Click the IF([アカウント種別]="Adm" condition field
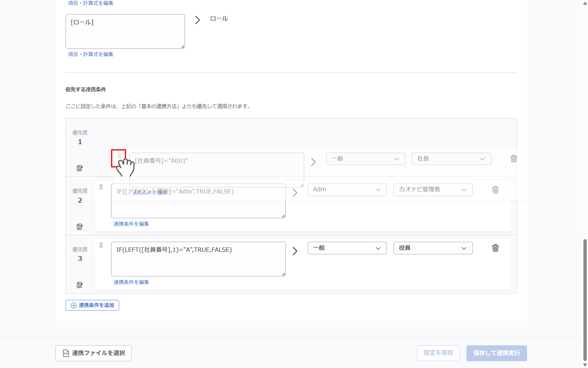The height and width of the screenshot is (368, 588). coord(198,201)
